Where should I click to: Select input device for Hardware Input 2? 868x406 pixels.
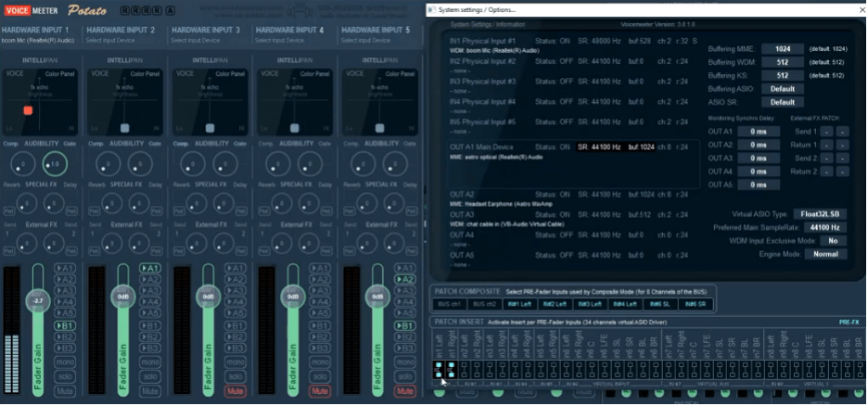click(x=111, y=41)
